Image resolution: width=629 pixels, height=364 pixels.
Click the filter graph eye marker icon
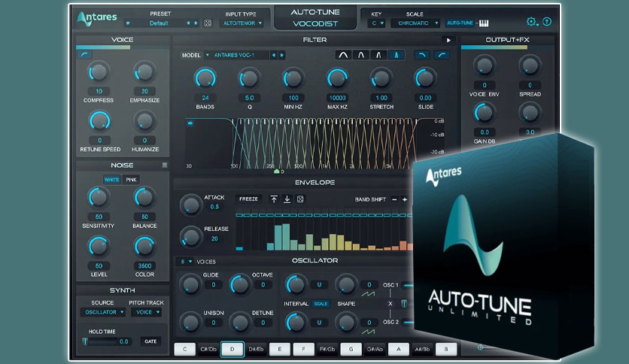190,123
